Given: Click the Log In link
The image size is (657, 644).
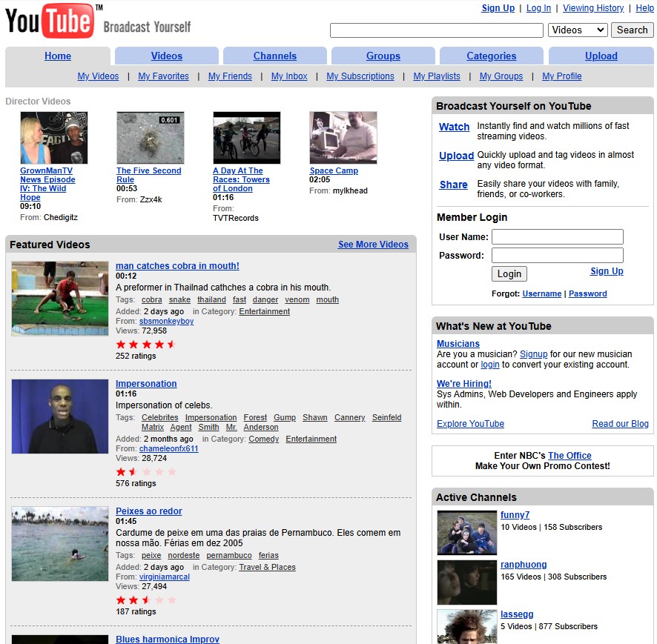Looking at the screenshot, I should click(538, 8).
